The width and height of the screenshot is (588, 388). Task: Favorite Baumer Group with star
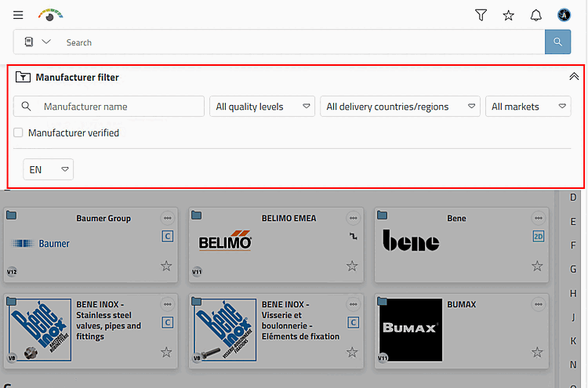166,266
